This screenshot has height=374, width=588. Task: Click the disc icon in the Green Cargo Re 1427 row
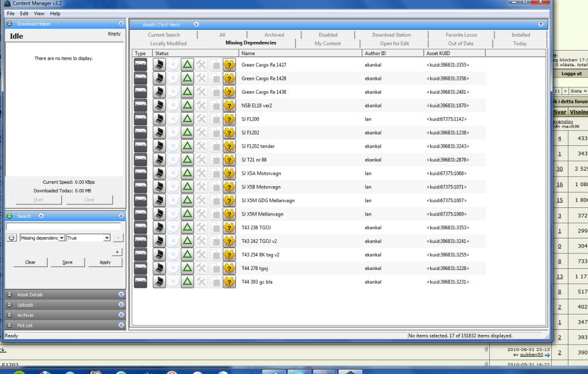click(x=173, y=64)
